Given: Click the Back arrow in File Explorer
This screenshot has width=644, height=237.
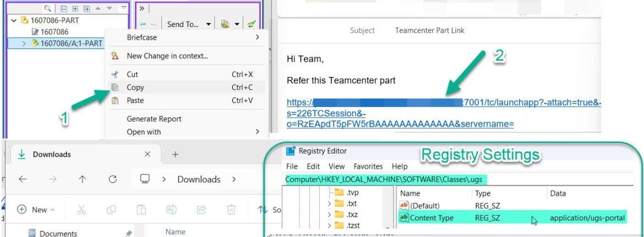Looking at the screenshot, I should coord(23,179).
